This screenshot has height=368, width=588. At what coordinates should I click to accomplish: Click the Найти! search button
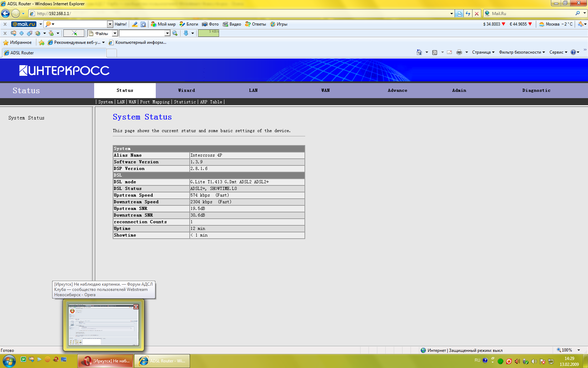point(120,24)
